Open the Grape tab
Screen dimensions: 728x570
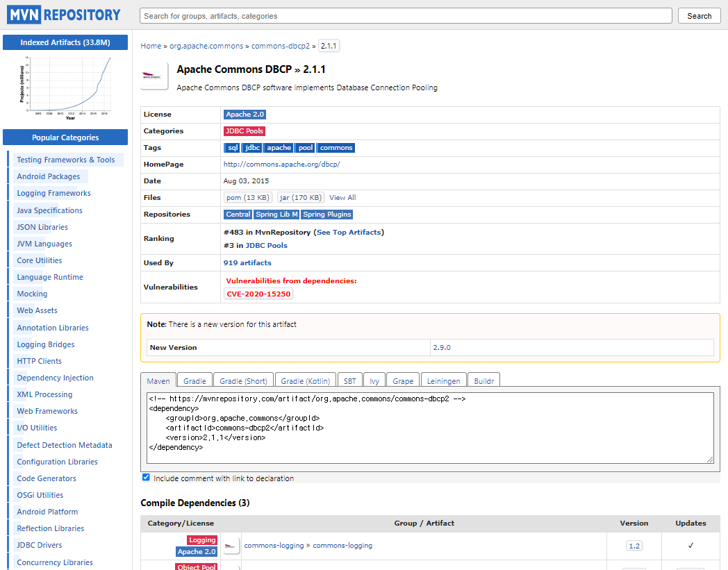pos(403,380)
